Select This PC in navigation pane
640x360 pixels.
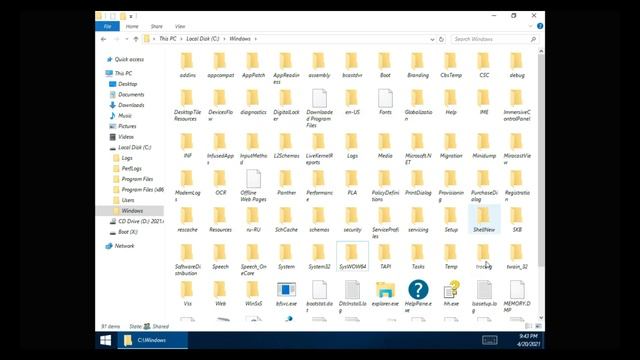pos(123,73)
